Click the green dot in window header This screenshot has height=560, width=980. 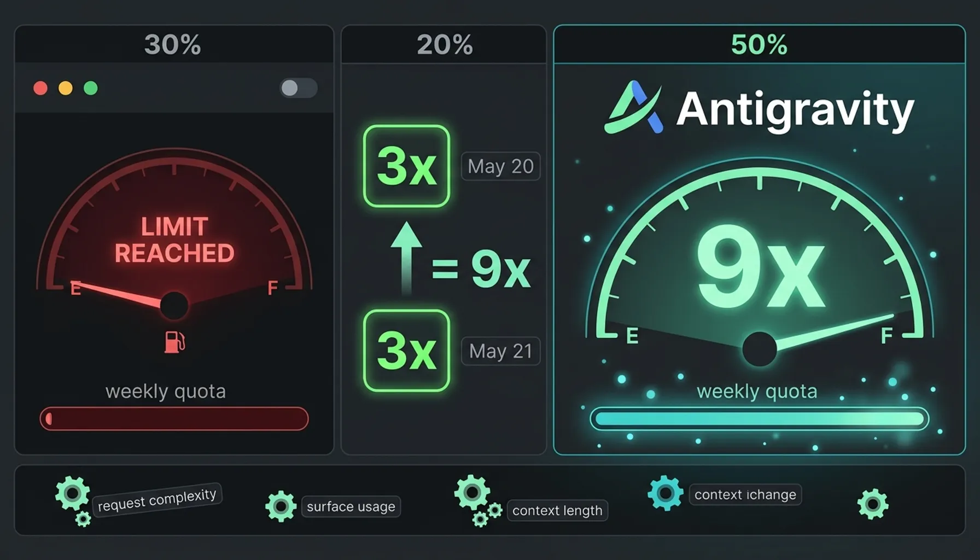click(91, 88)
